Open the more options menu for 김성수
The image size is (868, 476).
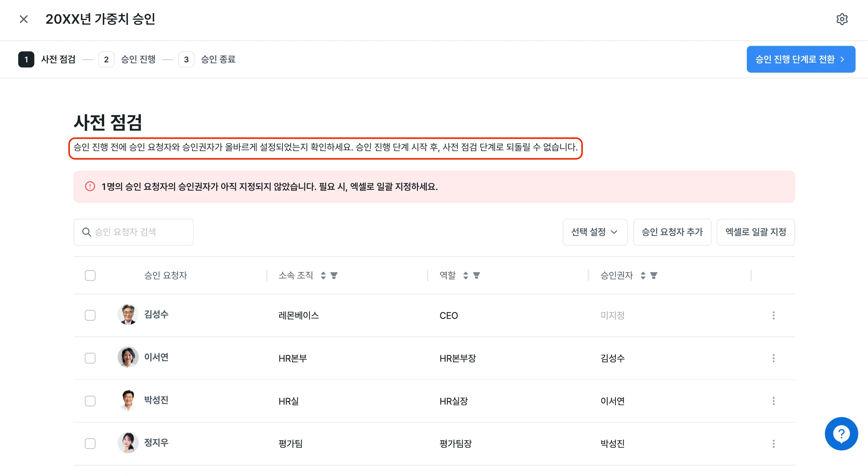point(773,316)
